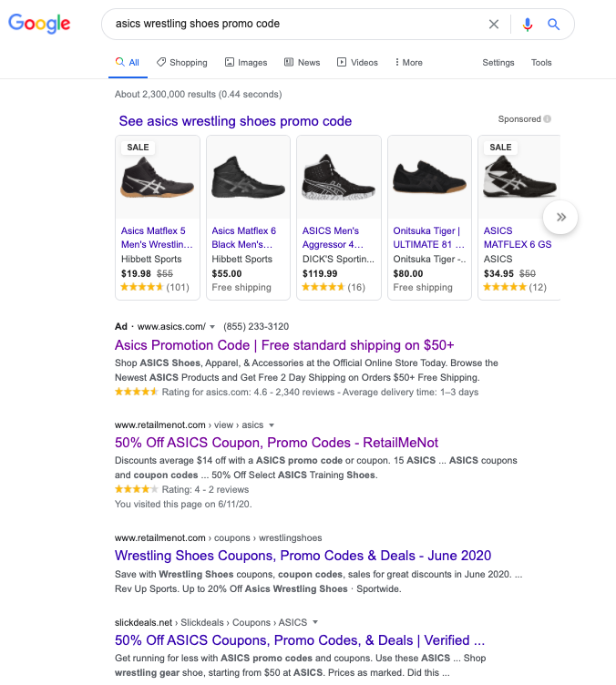Clear the search box text
The height and width of the screenshot is (685, 616).
[494, 25]
